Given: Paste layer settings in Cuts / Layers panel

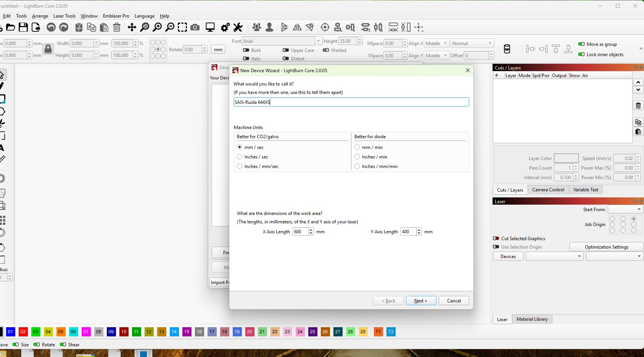Looking at the screenshot, I should 638,132.
